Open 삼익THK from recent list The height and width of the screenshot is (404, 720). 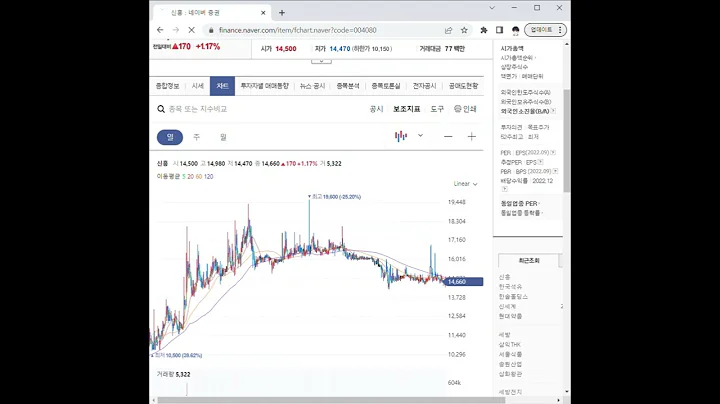(x=510, y=344)
